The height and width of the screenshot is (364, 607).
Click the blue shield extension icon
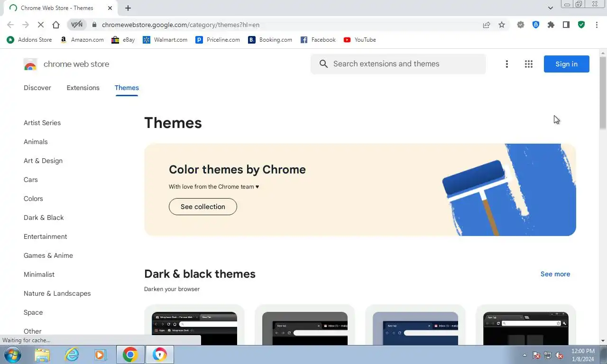pos(536,25)
